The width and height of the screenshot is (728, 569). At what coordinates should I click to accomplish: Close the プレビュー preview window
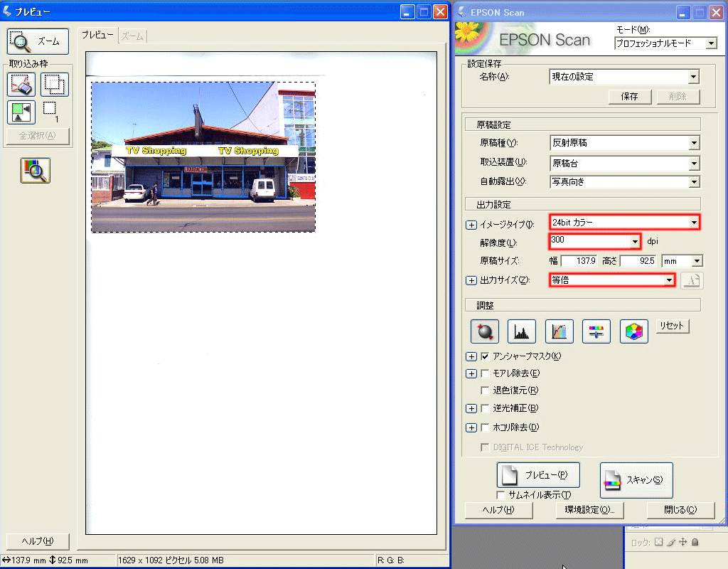[x=440, y=12]
